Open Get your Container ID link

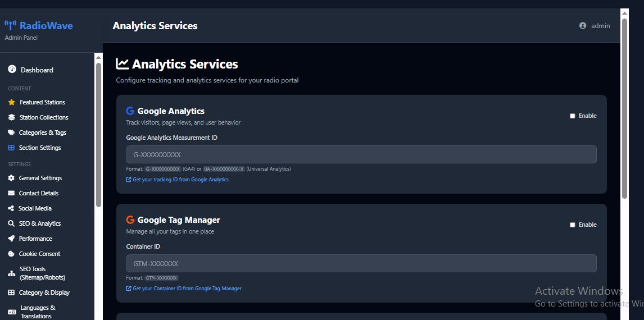click(187, 289)
